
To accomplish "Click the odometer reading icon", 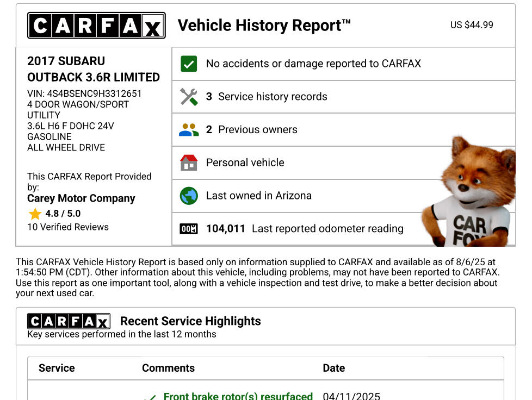I will click(189, 229).
